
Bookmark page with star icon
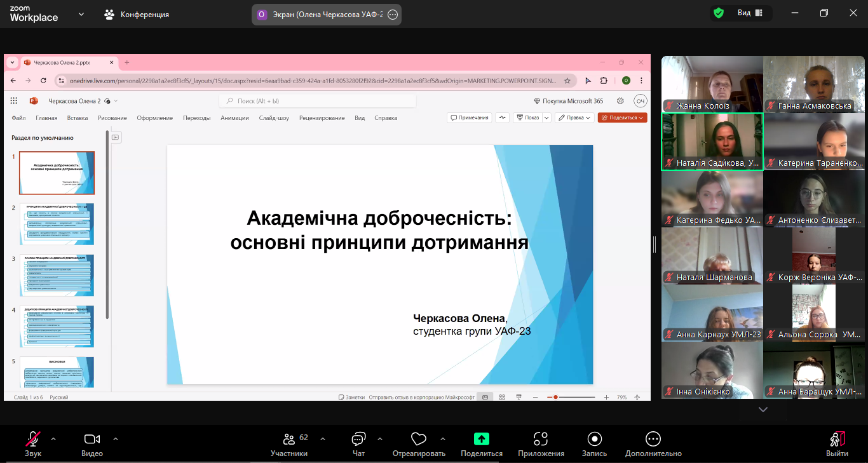click(x=568, y=81)
